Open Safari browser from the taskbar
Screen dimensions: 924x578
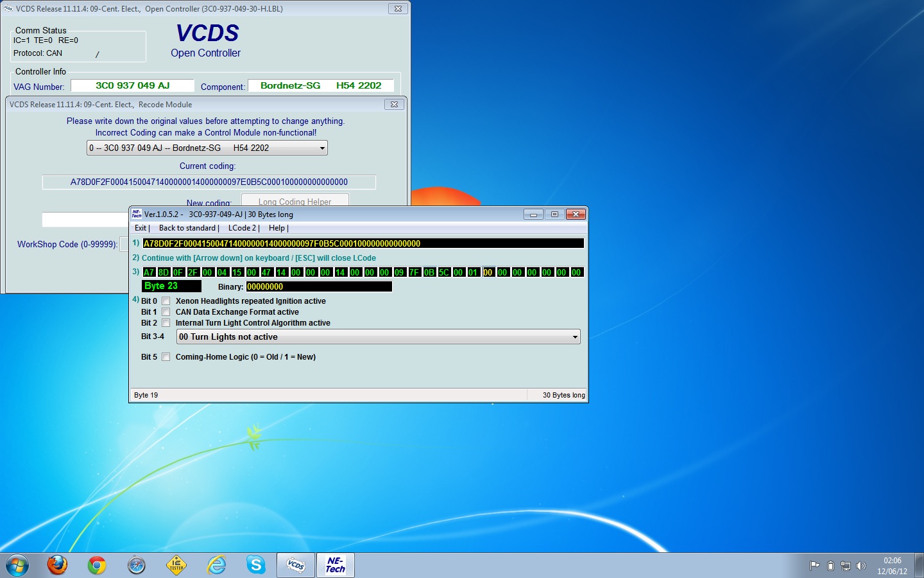[137, 565]
